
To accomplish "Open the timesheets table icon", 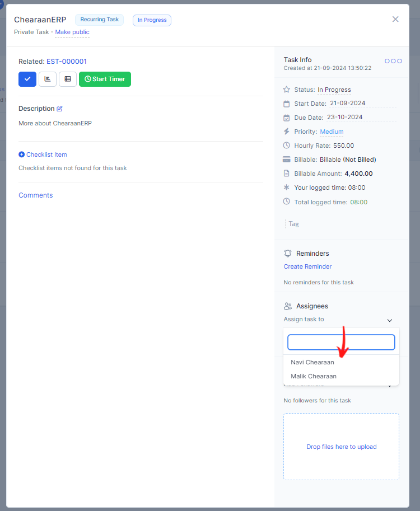I will pyautogui.click(x=68, y=79).
